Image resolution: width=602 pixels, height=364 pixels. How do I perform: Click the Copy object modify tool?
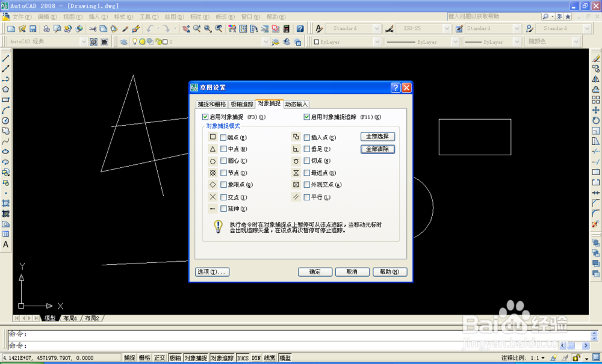tap(596, 69)
